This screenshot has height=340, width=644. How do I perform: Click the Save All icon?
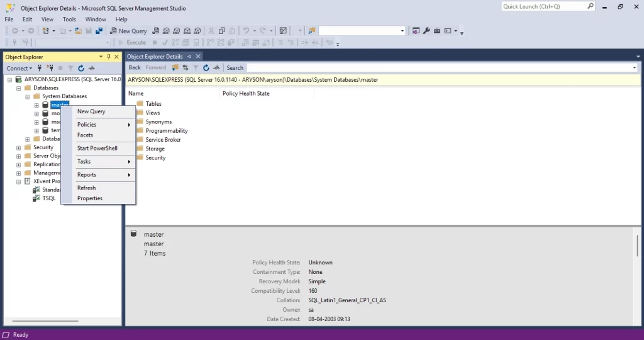(x=99, y=31)
